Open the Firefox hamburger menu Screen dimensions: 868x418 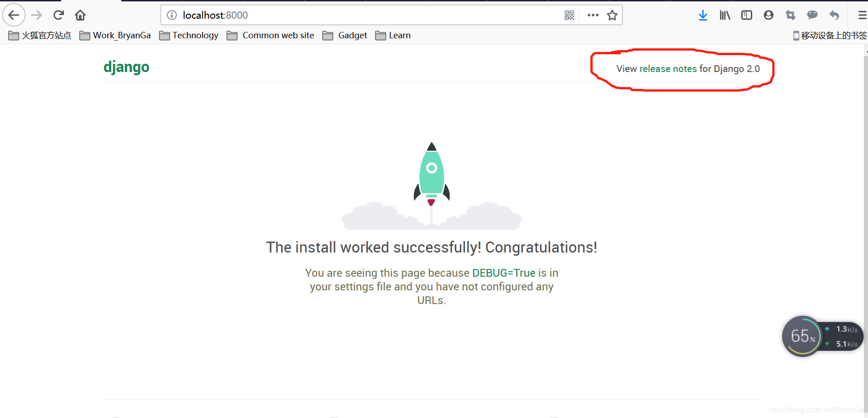(862, 15)
